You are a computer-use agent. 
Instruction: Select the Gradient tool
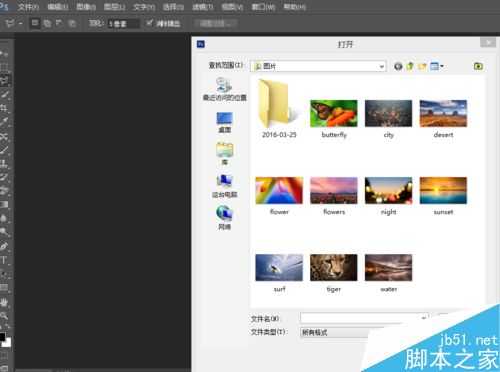4,204
